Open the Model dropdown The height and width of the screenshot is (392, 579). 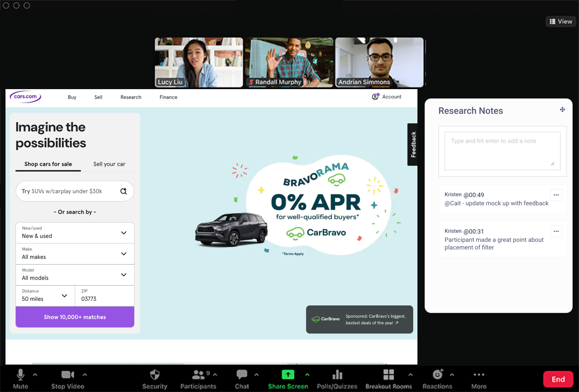pos(75,275)
